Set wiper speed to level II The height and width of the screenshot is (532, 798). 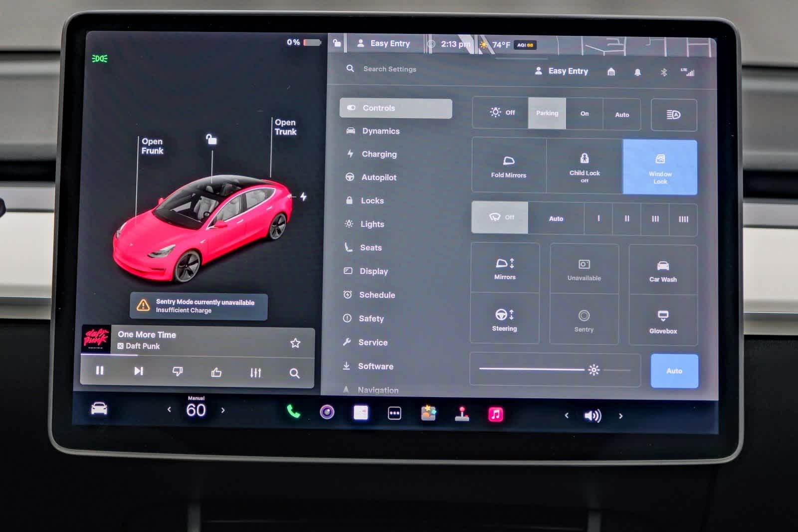(x=627, y=219)
